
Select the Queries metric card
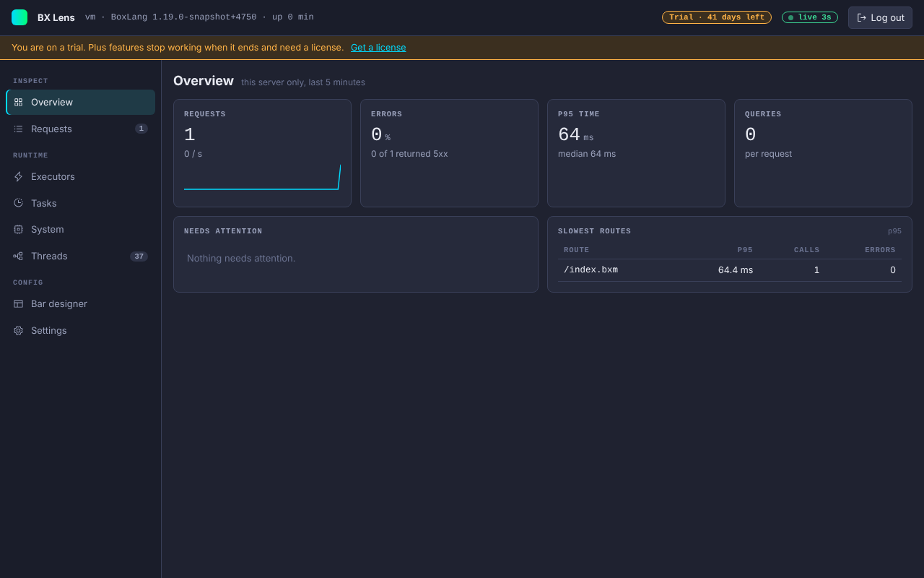(x=823, y=153)
